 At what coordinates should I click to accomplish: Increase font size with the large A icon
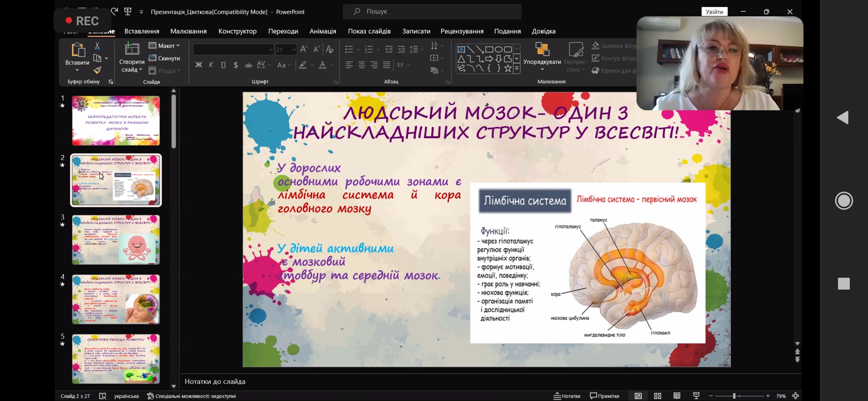tap(304, 49)
